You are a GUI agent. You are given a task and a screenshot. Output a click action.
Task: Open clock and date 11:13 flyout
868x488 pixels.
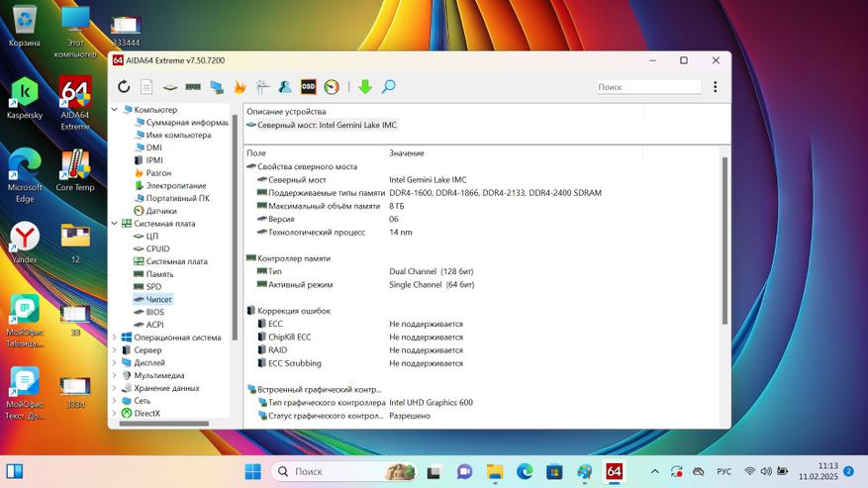pos(819,471)
